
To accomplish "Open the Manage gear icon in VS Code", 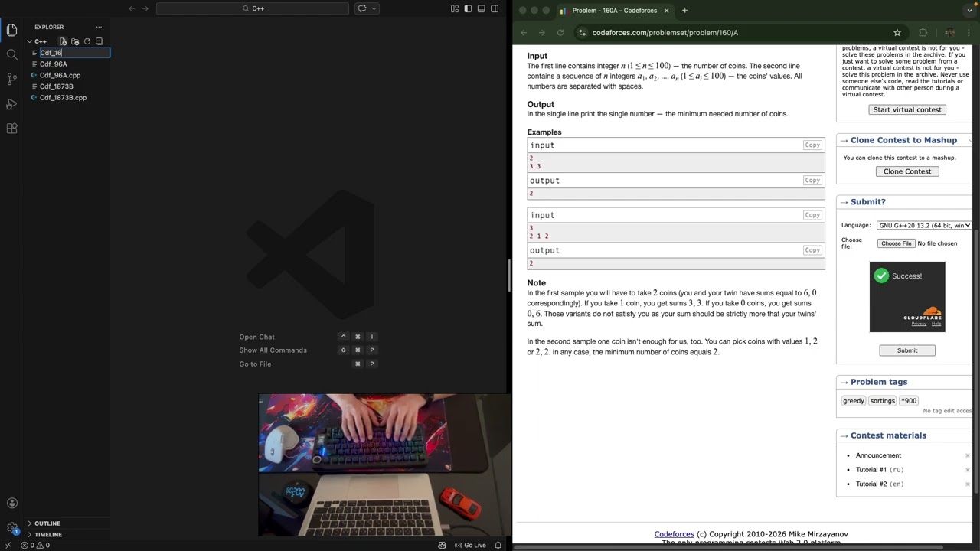I will coord(11,528).
